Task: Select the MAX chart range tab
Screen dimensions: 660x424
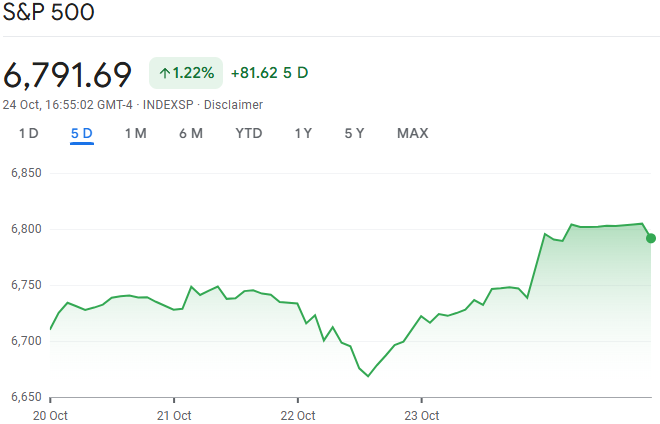Action: click(412, 133)
